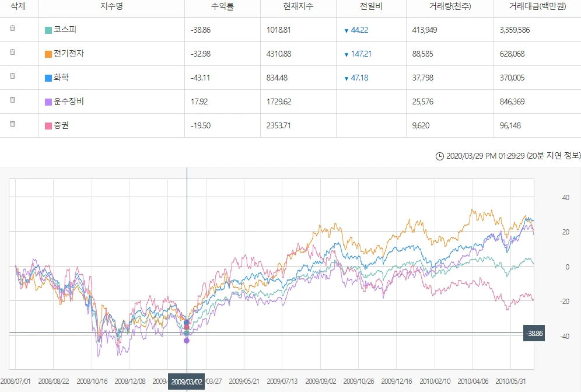Viewport: 581px width, 392px height.
Task: Click the 현재지수 column header
Action: [x=298, y=6]
